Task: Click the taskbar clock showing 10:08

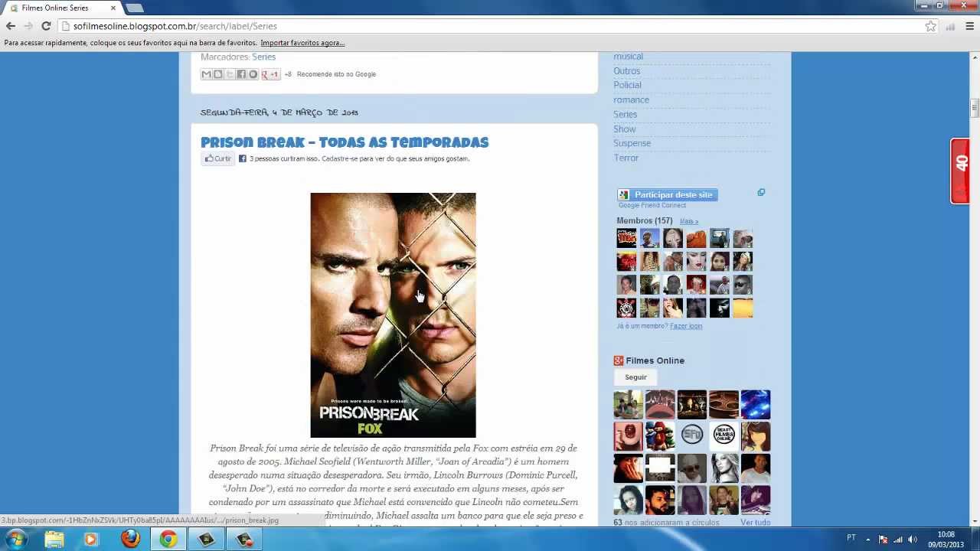Action: tap(946, 540)
